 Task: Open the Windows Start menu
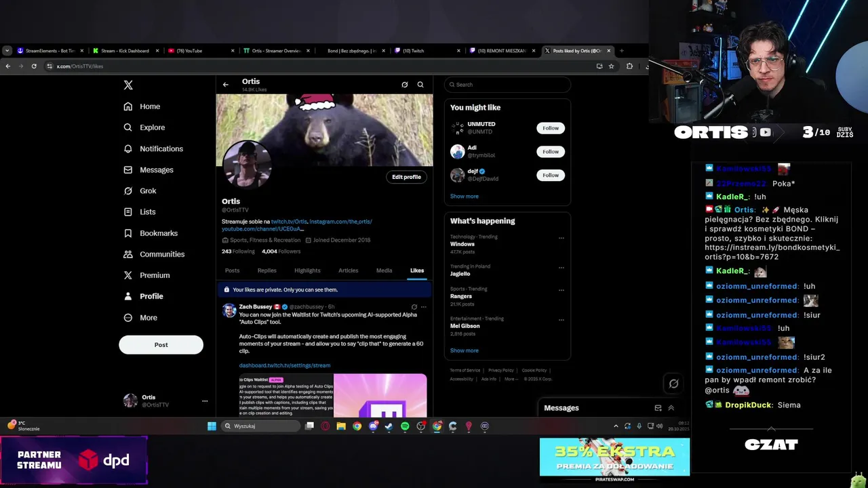point(212,426)
